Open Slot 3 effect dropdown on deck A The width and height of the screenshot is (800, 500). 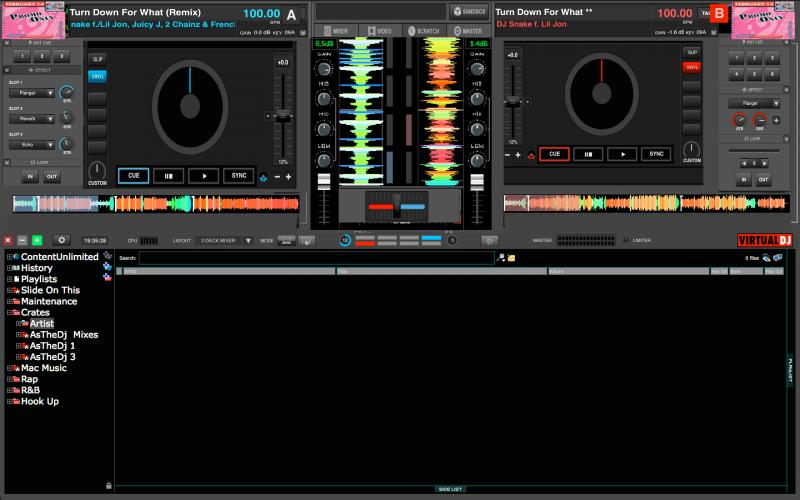(x=32, y=145)
